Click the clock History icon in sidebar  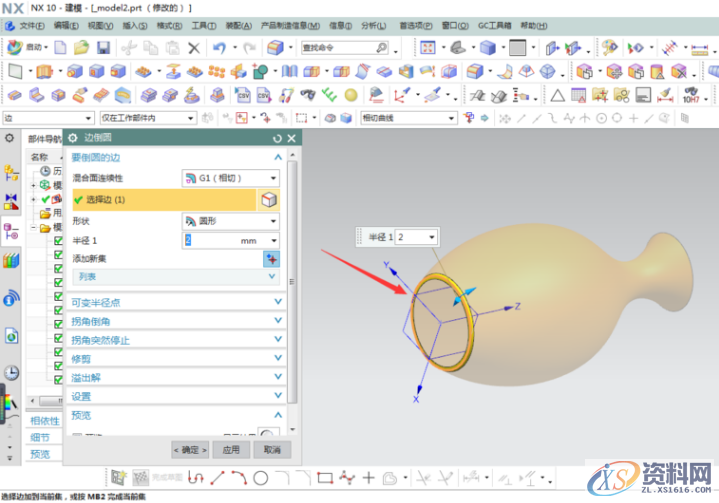tap(11, 372)
